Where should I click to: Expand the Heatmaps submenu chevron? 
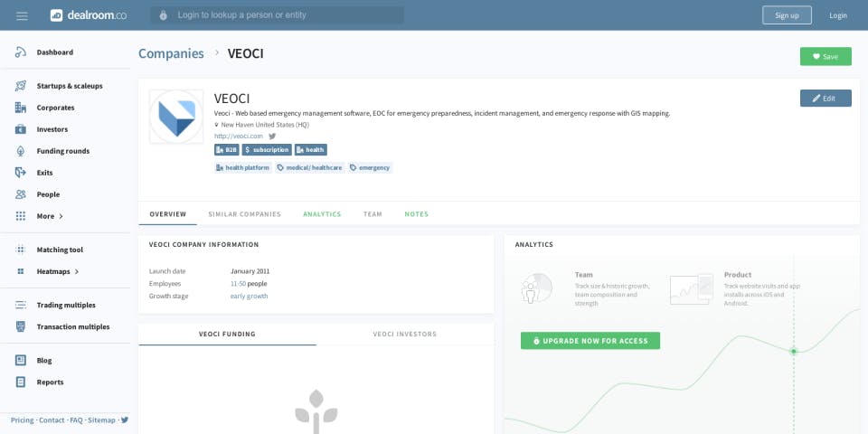(76, 272)
